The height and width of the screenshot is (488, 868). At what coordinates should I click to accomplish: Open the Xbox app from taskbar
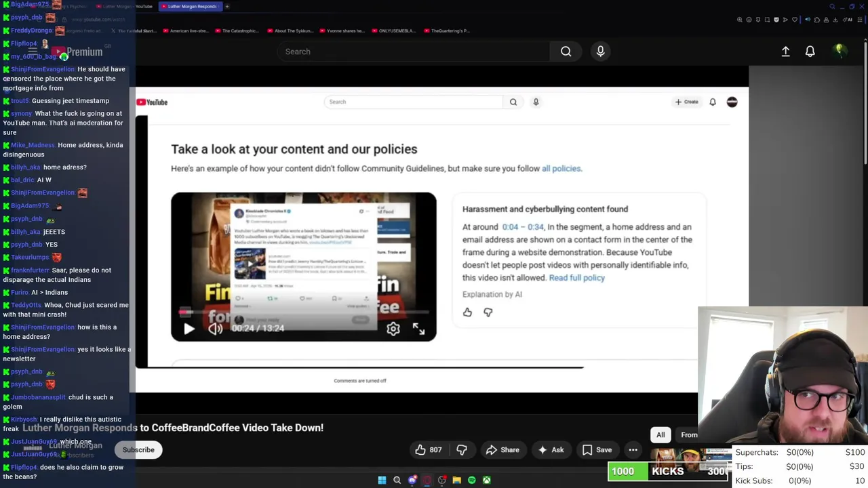[486, 481]
